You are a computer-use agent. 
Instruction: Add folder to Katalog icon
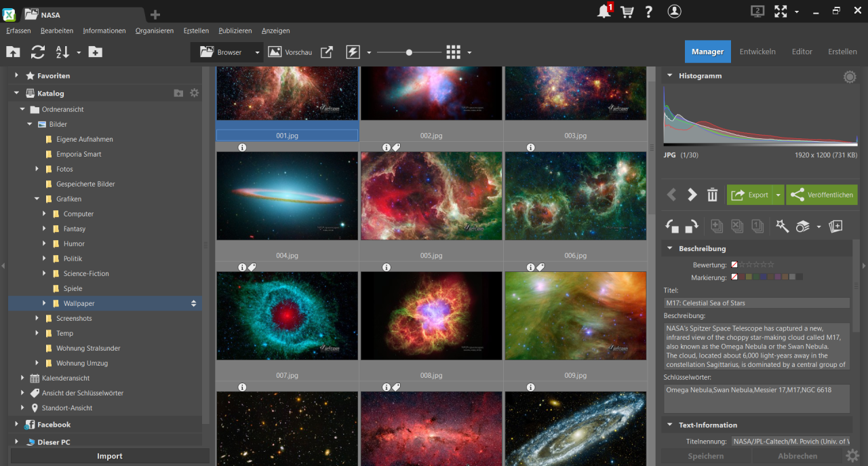click(178, 93)
